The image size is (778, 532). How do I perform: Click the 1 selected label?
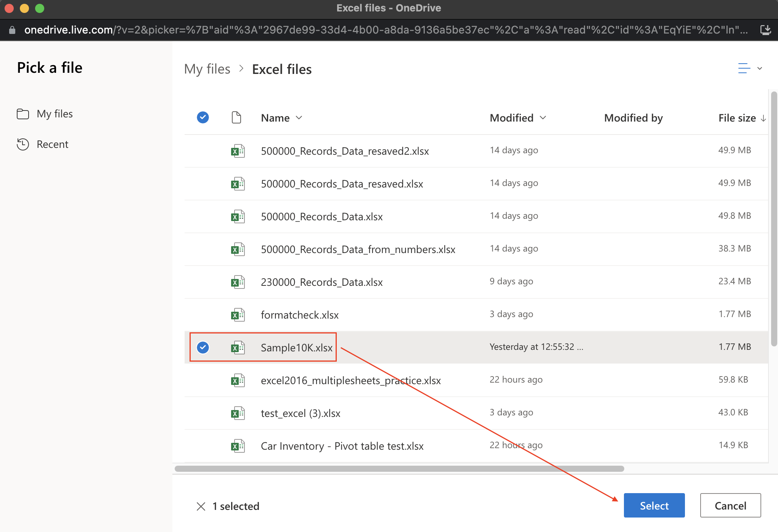click(x=236, y=506)
